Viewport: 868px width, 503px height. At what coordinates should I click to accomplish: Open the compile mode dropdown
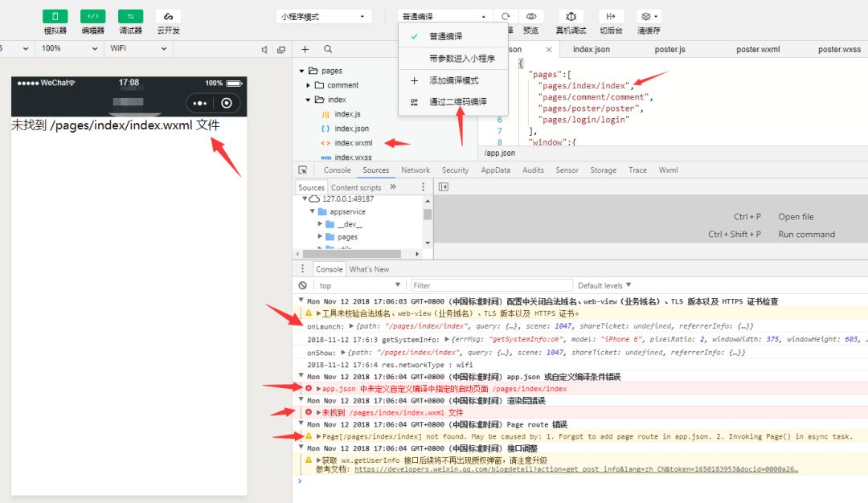[x=444, y=17]
